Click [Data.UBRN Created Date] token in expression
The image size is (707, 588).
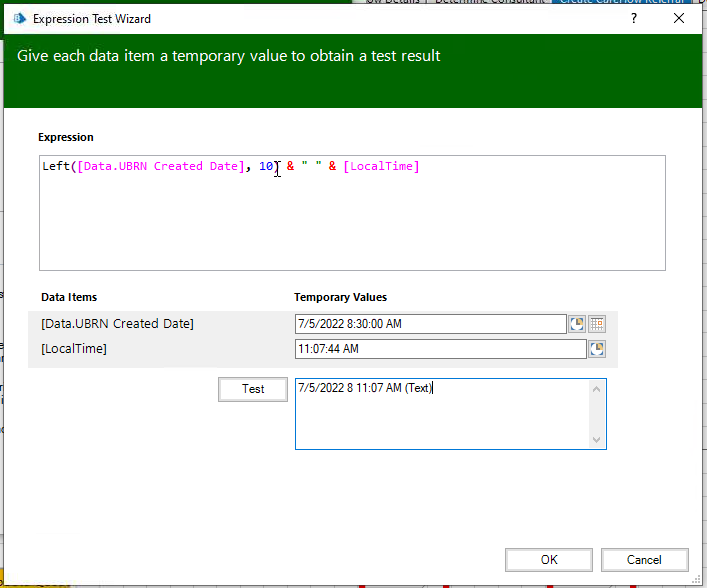point(160,167)
